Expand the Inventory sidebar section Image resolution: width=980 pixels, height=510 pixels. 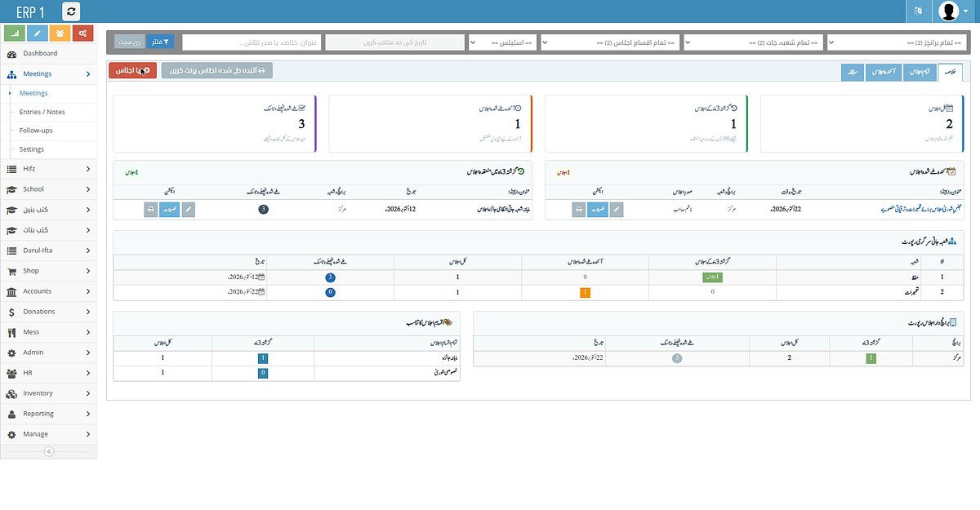click(48, 393)
